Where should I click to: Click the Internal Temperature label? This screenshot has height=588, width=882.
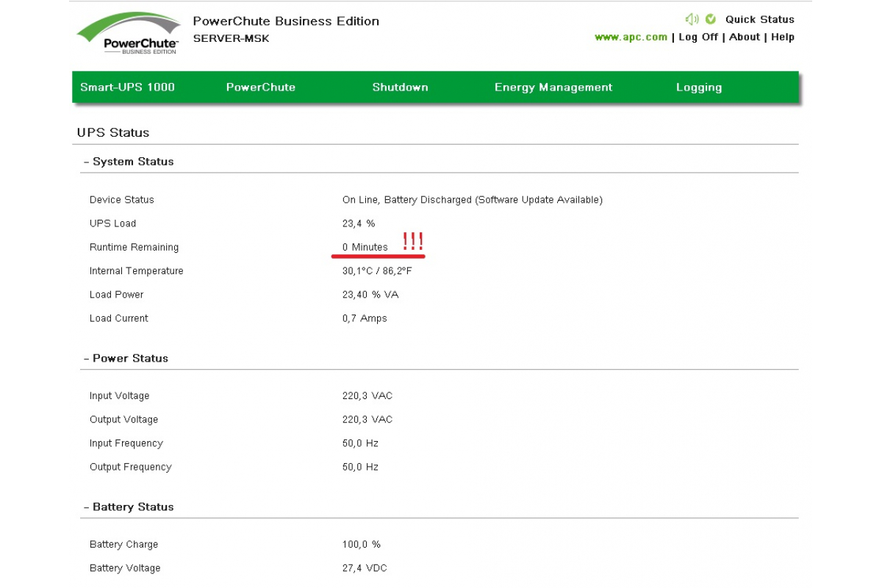coord(137,271)
